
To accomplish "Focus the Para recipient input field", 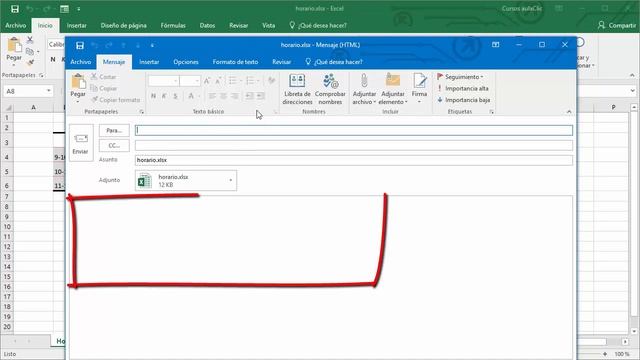I will coord(353,130).
